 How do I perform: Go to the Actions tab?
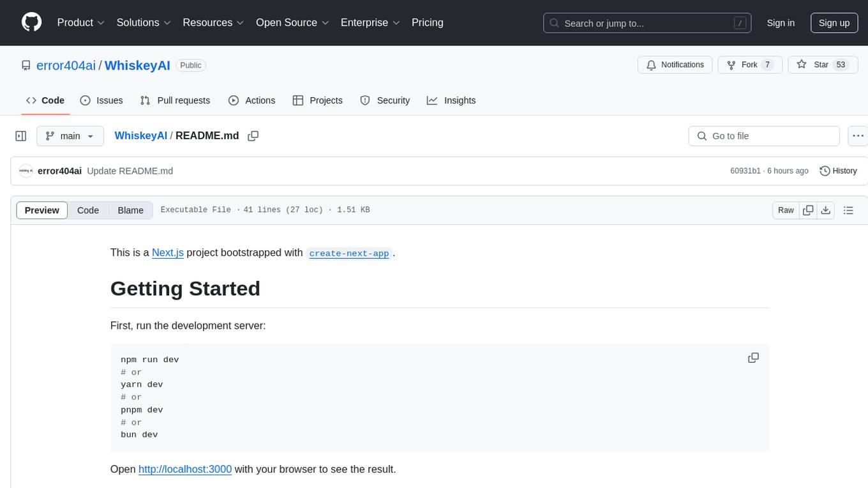pos(251,100)
